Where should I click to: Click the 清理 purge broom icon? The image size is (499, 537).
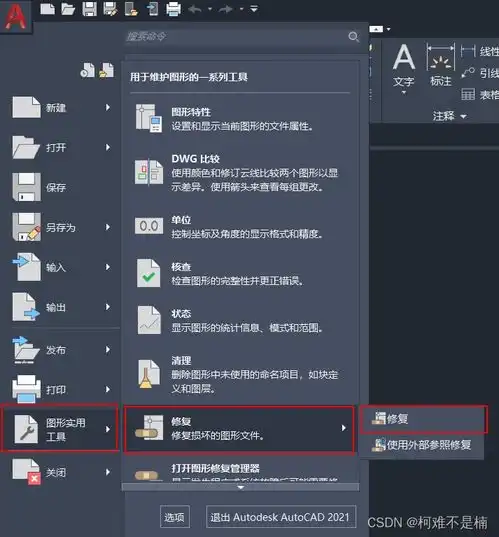[149, 374]
